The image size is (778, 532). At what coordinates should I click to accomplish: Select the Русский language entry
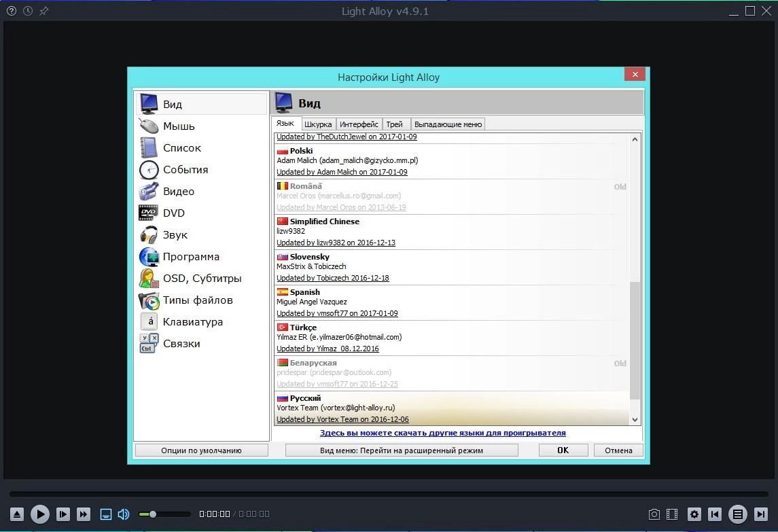452,408
